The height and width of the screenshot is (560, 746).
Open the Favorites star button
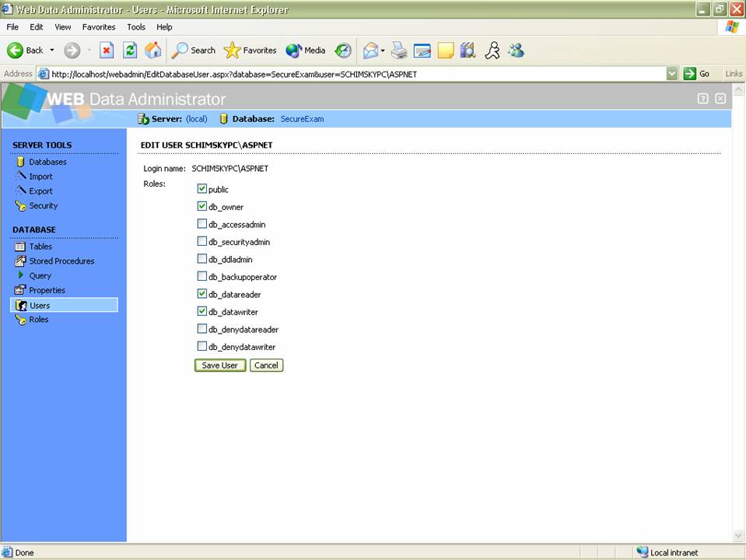click(x=250, y=50)
